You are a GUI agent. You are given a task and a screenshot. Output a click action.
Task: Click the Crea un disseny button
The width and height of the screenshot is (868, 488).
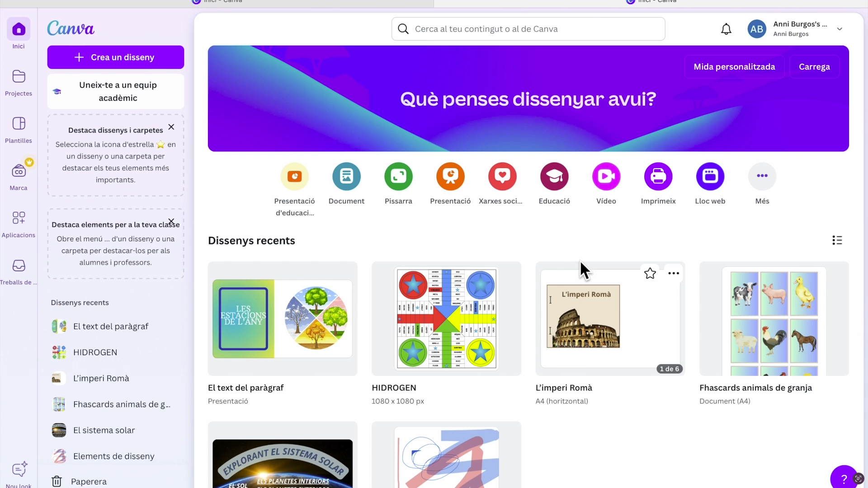pyautogui.click(x=116, y=57)
